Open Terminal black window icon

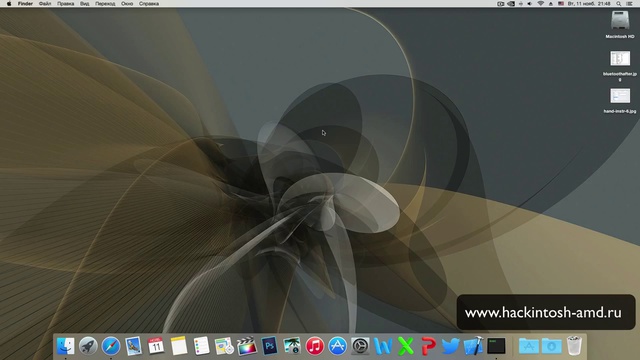(x=496, y=346)
